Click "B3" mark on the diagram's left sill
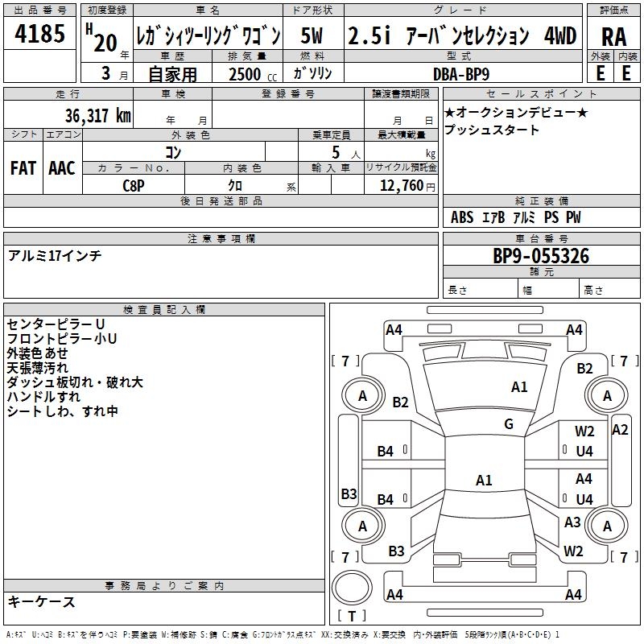The image size is (644, 644). [349, 493]
